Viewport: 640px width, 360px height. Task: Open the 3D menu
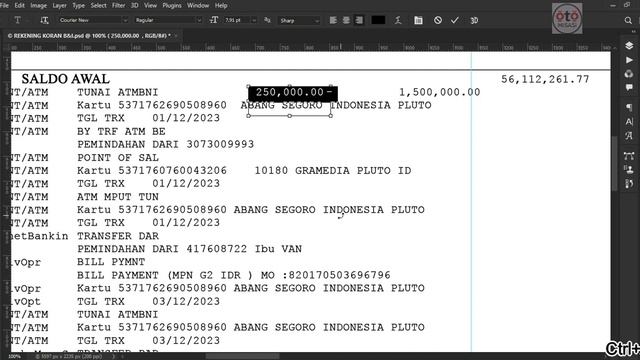134,5
